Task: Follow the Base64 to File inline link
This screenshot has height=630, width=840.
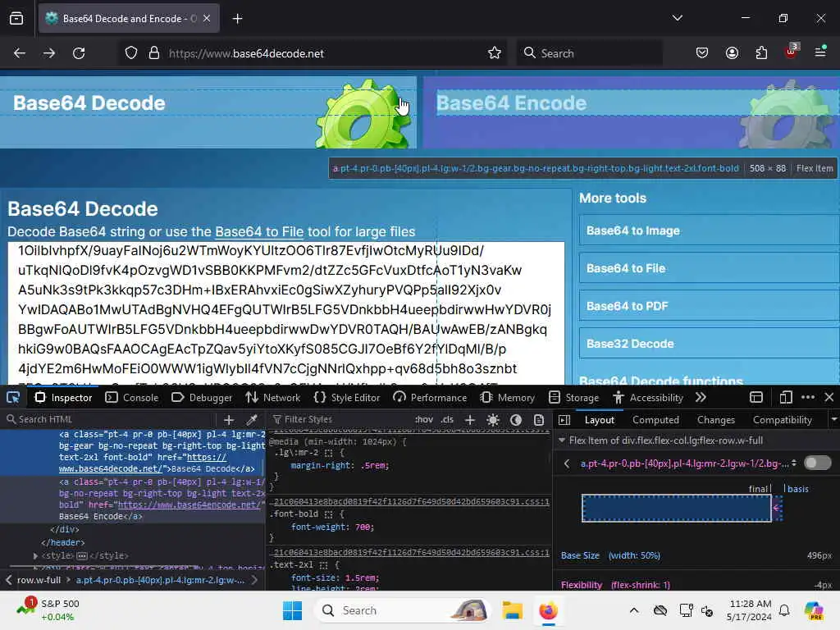Action: [x=259, y=232]
